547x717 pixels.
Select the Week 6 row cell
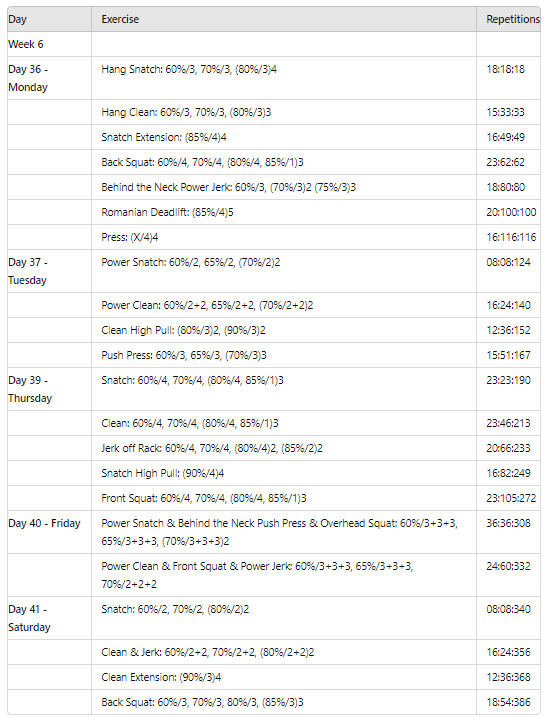49,44
